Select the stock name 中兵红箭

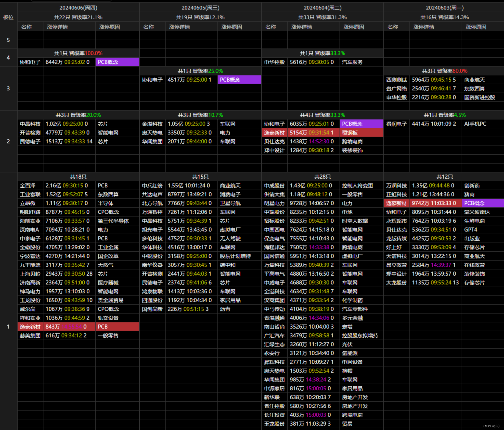click(152, 186)
